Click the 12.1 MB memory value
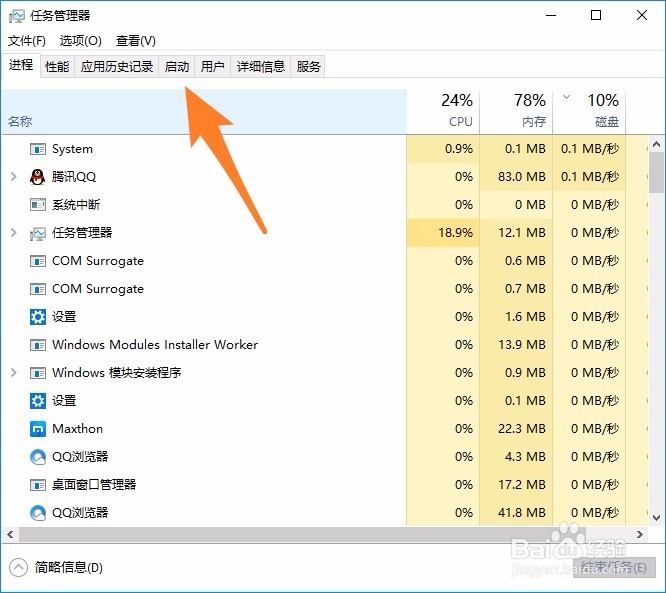This screenshot has height=593, width=666. coord(522,233)
